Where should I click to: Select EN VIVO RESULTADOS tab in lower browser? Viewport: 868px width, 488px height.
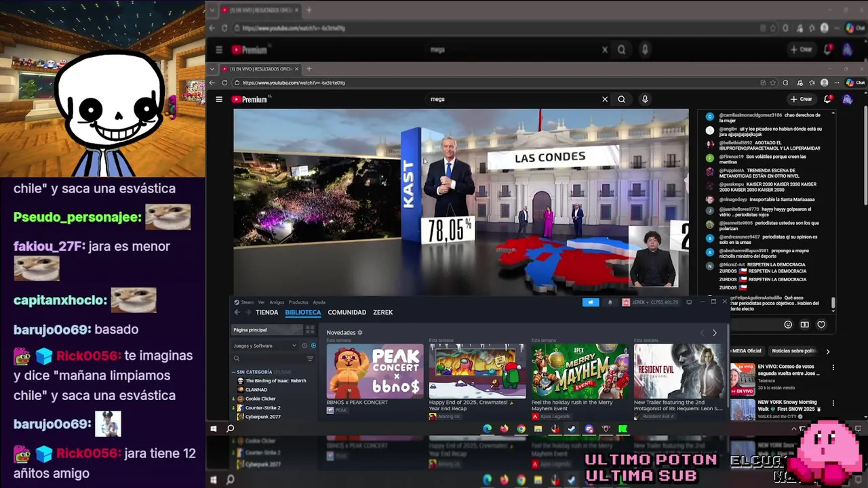coord(261,68)
